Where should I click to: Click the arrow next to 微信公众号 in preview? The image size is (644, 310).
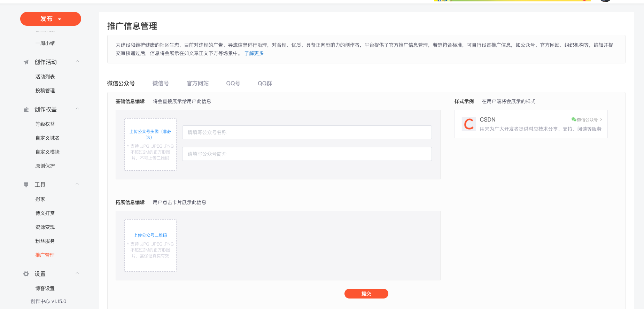click(x=601, y=119)
